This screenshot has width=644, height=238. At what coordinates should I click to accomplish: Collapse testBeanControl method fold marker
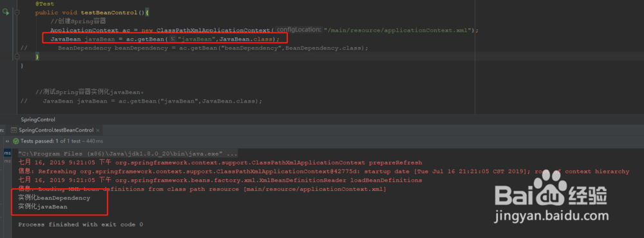[17, 13]
